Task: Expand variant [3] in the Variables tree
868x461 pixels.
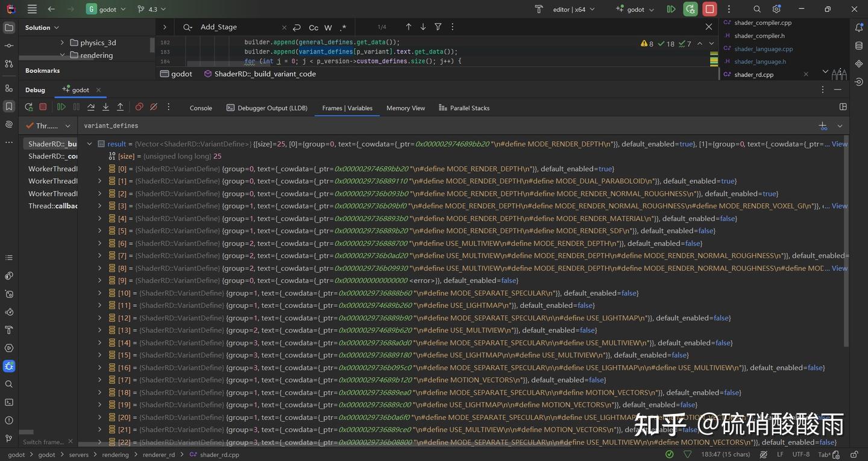Action: tap(99, 205)
